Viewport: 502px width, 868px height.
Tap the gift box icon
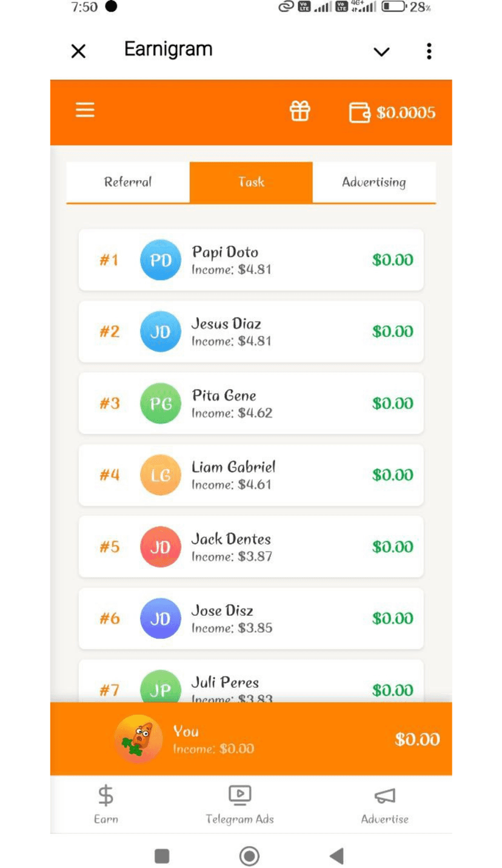(x=300, y=111)
